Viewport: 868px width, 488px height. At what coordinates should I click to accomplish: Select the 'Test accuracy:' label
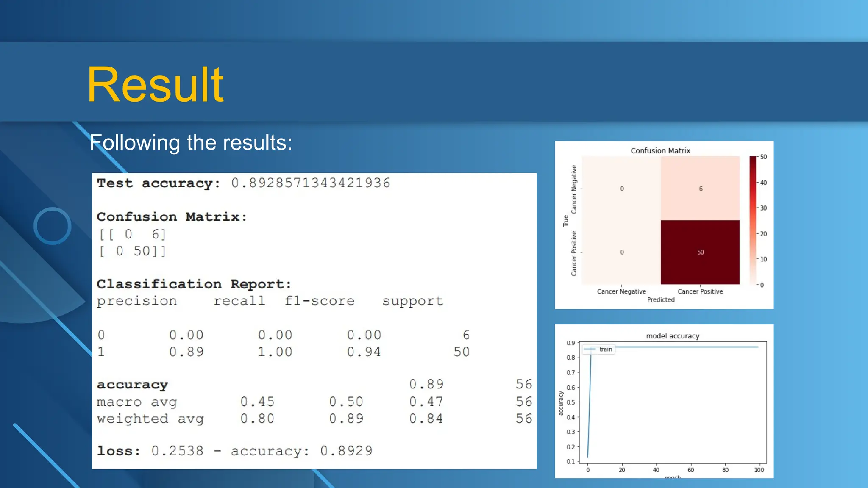tap(159, 183)
